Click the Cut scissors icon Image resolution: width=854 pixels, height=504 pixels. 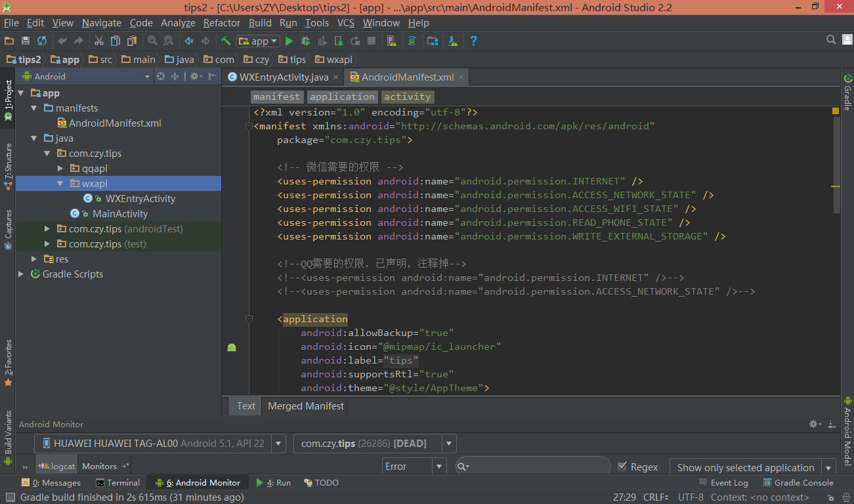pos(99,41)
